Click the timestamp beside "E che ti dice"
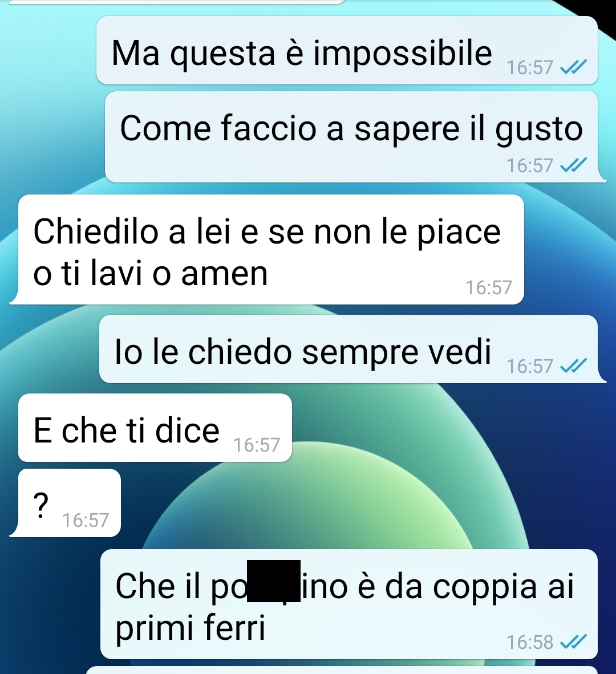The width and height of the screenshot is (616, 674). (257, 445)
